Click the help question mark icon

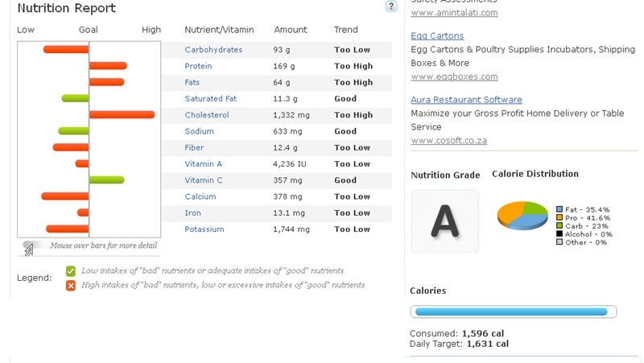pyautogui.click(x=391, y=6)
